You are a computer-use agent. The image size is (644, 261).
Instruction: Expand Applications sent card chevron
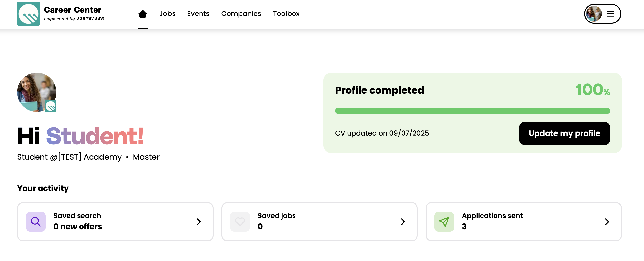tap(607, 222)
